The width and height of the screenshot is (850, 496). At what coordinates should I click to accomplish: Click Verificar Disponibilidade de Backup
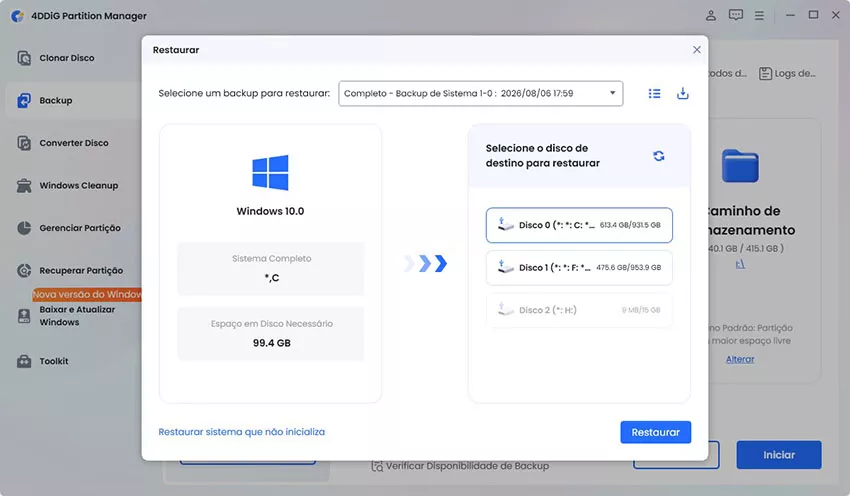[x=460, y=466]
